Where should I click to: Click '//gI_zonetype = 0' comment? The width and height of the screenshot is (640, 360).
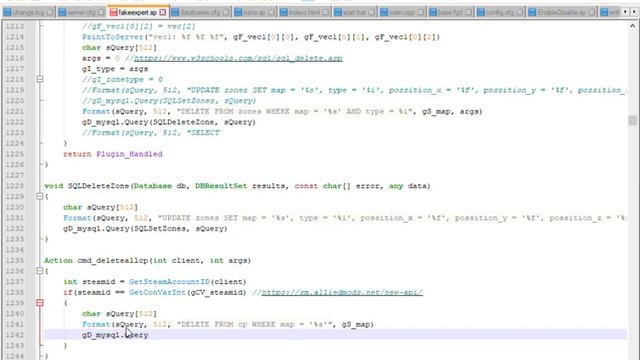[122, 80]
